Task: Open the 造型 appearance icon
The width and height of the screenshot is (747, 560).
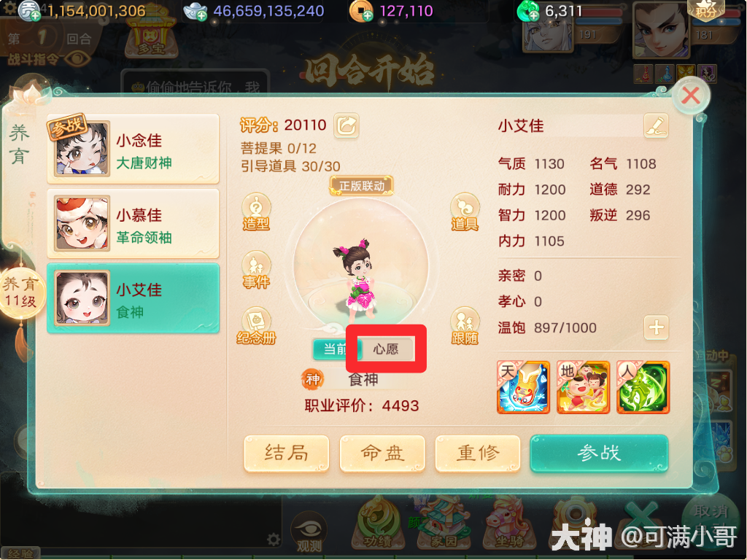Action: pyautogui.click(x=256, y=212)
